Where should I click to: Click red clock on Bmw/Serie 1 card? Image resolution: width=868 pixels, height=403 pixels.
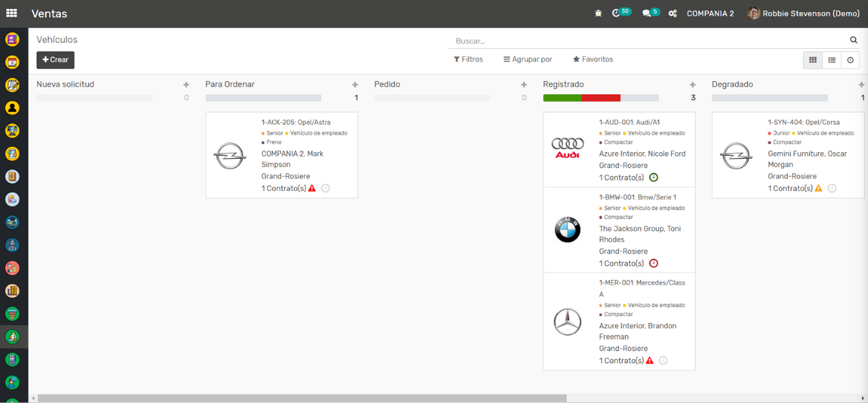(x=654, y=264)
